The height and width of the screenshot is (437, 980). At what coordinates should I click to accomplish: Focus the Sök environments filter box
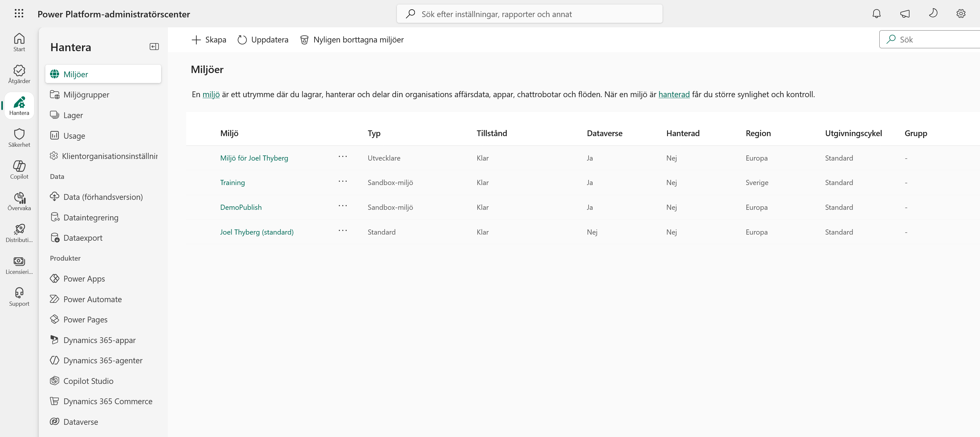coord(930,39)
